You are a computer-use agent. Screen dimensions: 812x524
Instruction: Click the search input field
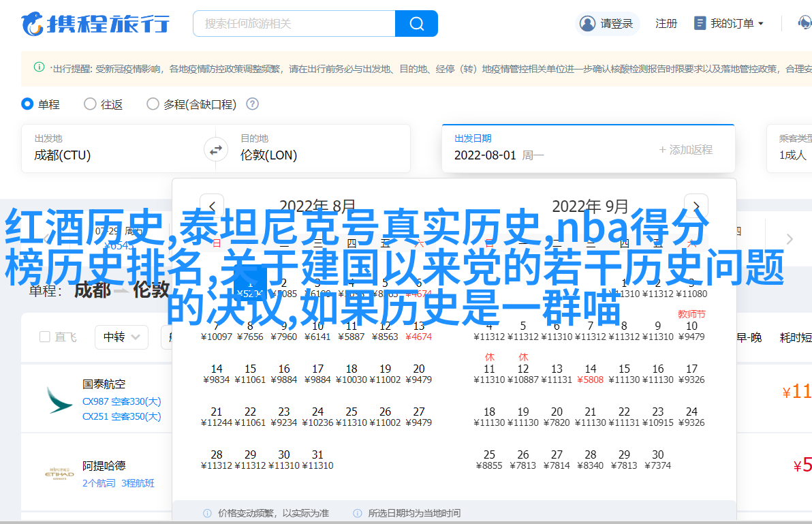(x=294, y=24)
